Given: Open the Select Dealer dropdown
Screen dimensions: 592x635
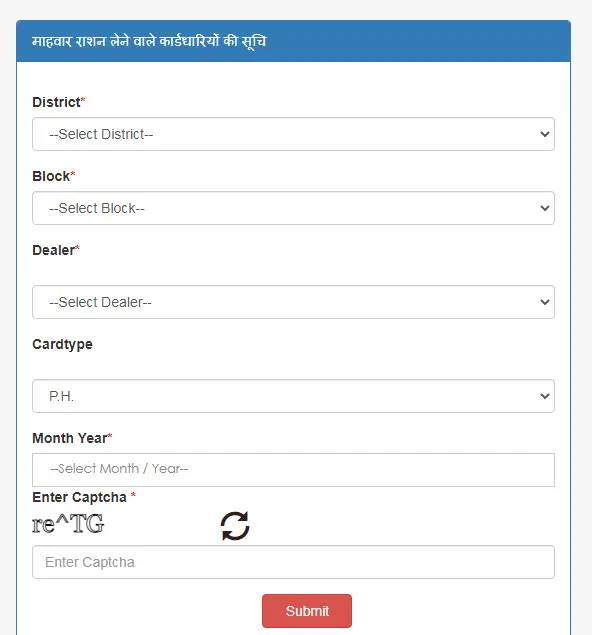Looking at the screenshot, I should [293, 302].
